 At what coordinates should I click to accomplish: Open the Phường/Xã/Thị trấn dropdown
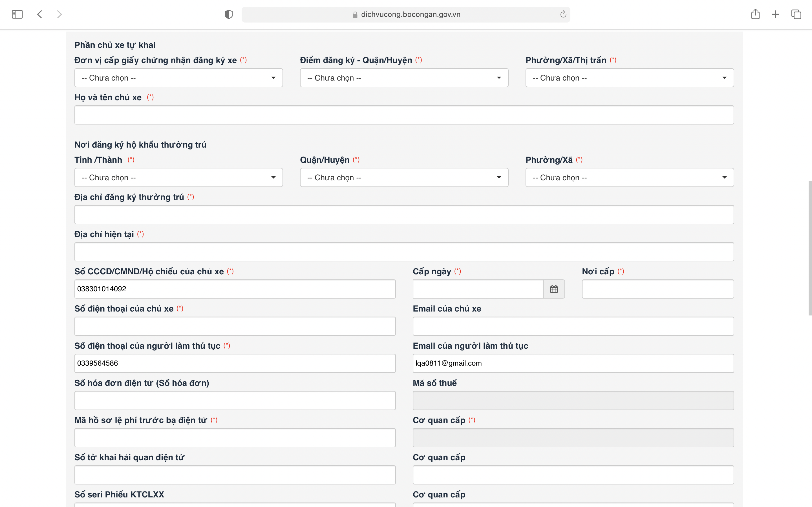pos(630,78)
